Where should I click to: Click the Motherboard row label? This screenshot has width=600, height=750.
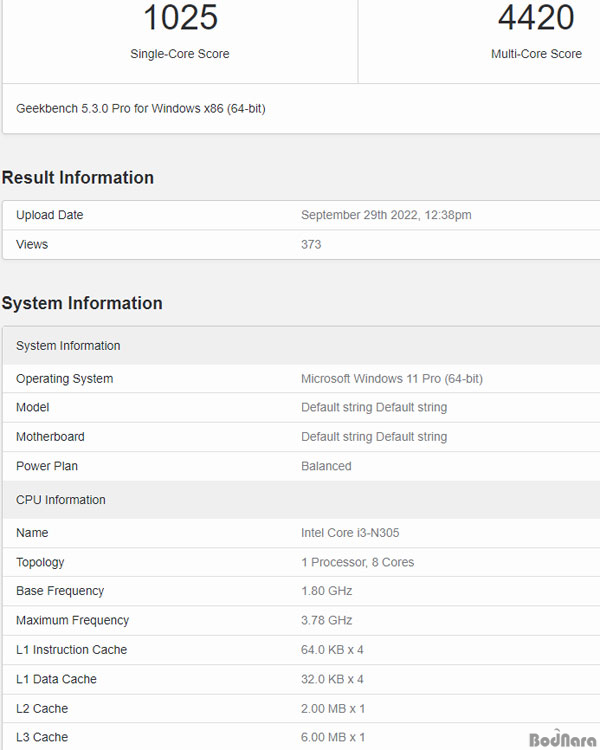coord(50,437)
